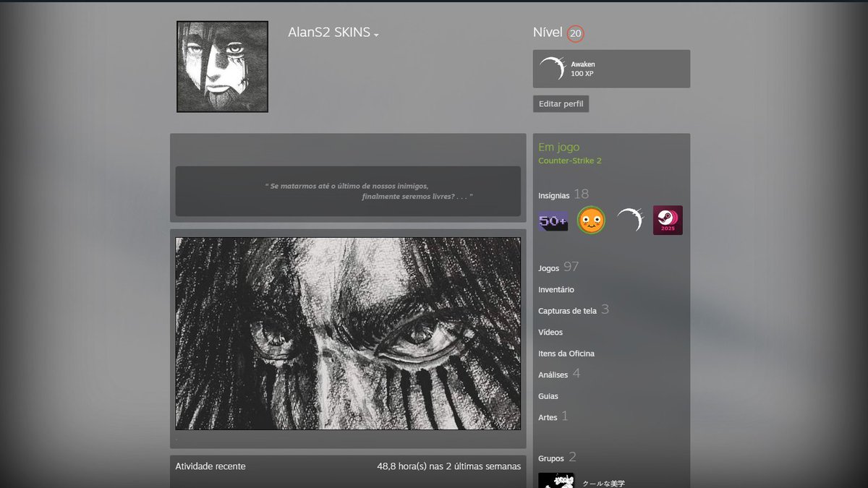Click the 50+ games badge icon
The width and height of the screenshot is (868, 488).
click(553, 221)
